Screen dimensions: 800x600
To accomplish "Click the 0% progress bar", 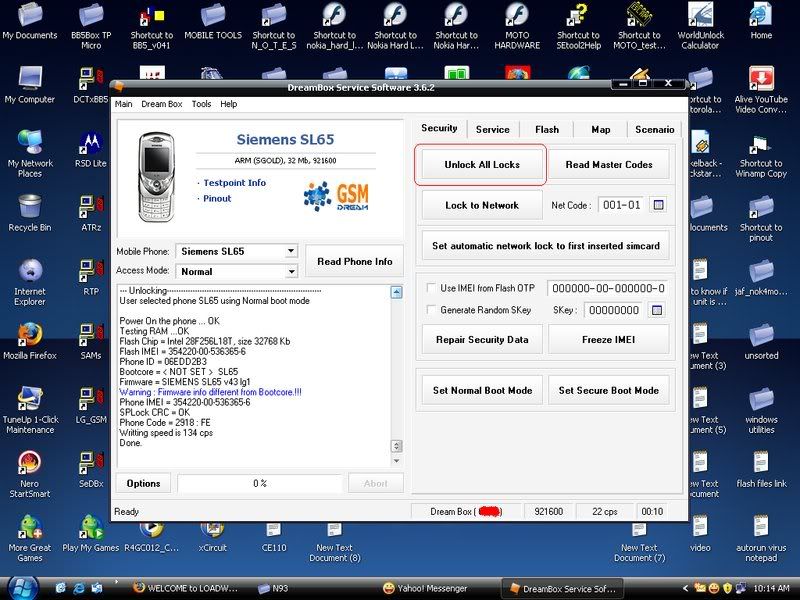I will click(x=260, y=483).
